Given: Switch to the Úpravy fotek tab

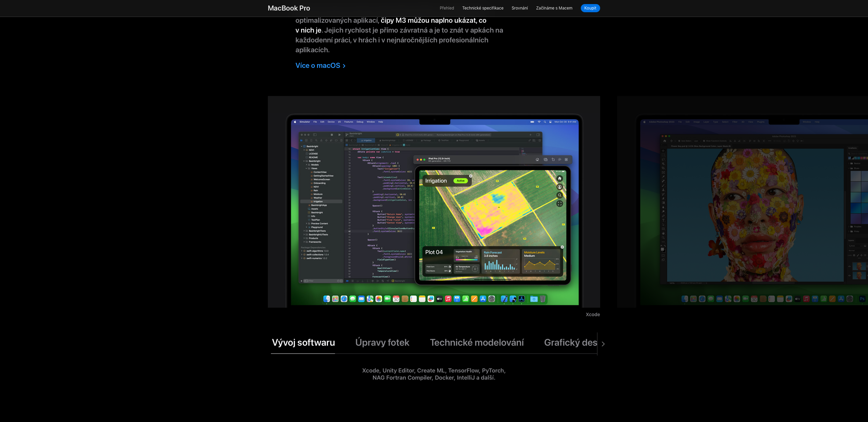Looking at the screenshot, I should tap(382, 343).
